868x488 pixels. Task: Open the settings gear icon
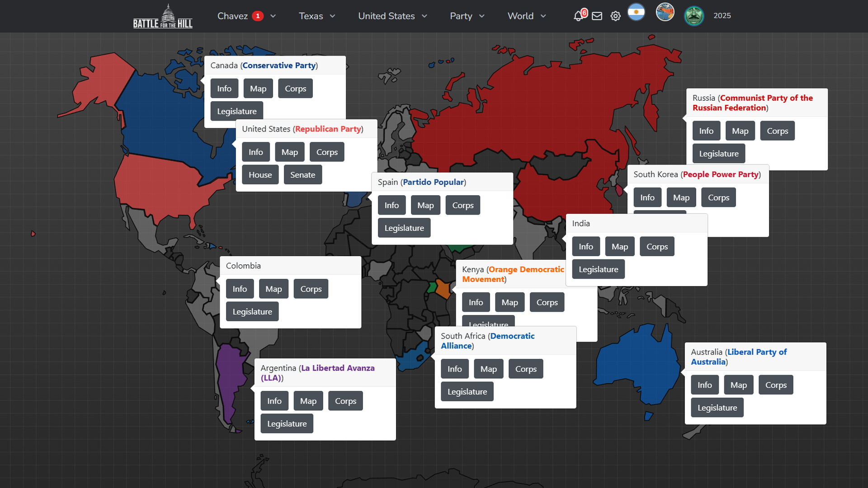615,16
